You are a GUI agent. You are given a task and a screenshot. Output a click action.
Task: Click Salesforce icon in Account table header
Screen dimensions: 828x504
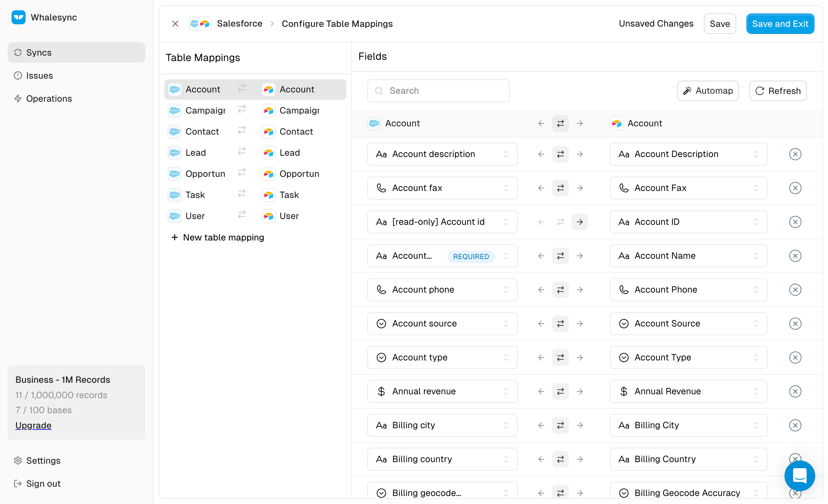374,123
